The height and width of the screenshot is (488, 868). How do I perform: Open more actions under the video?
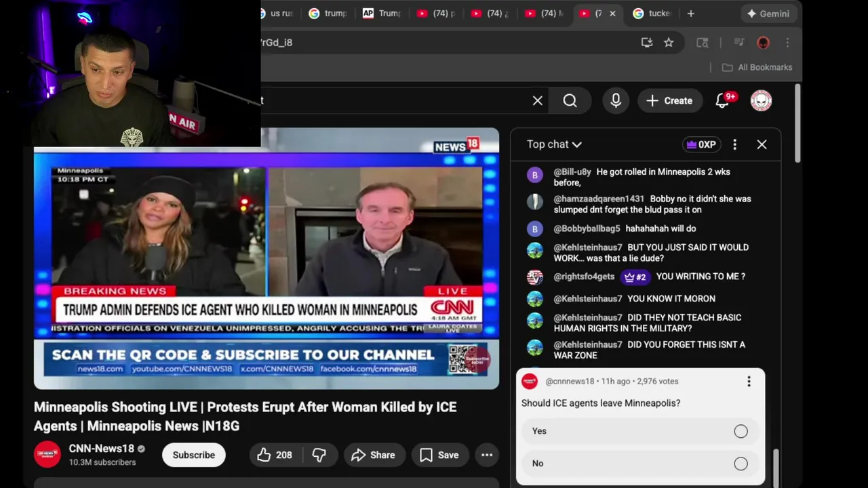487,455
